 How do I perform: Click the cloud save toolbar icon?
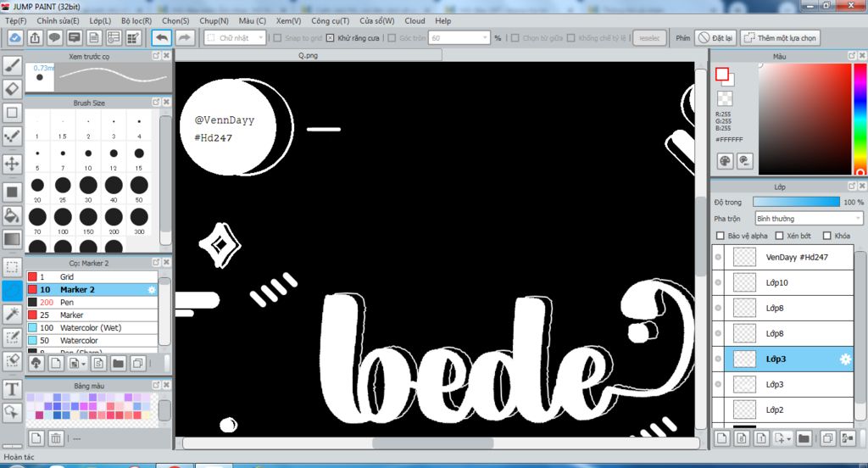(x=15, y=37)
